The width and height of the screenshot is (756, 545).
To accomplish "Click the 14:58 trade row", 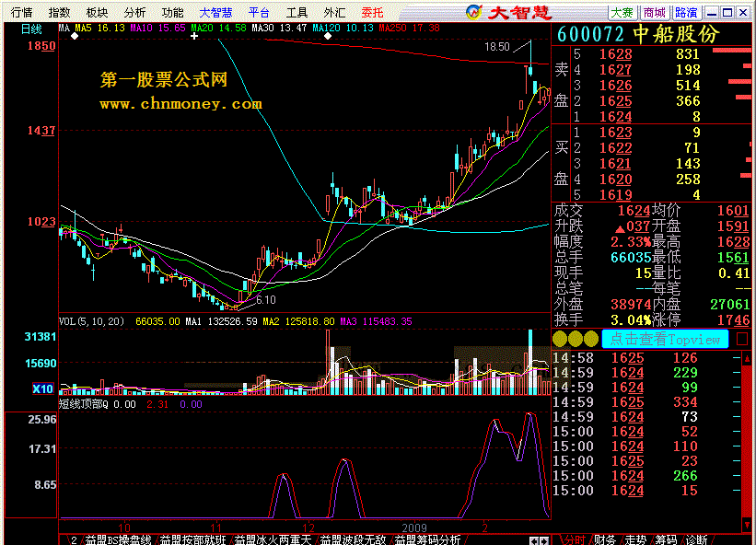I will (x=646, y=358).
